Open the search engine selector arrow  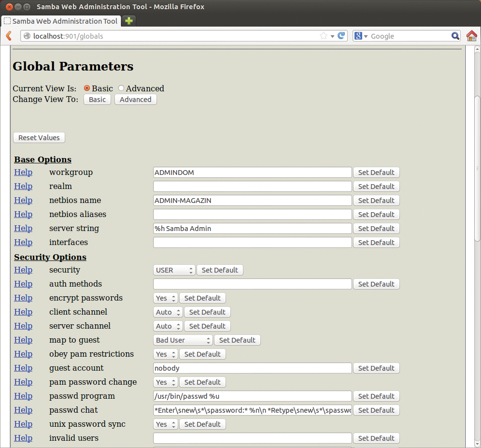click(366, 36)
